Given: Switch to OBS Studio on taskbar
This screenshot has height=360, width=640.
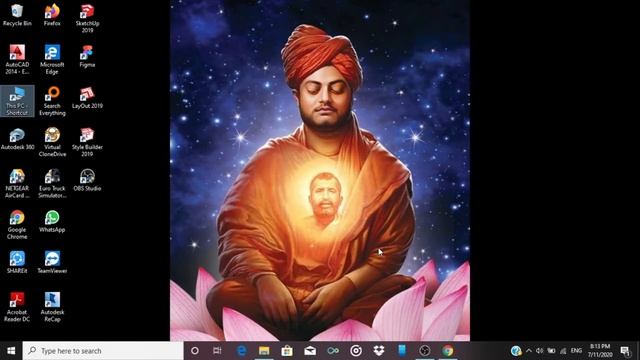Looking at the screenshot, I should point(425,351).
